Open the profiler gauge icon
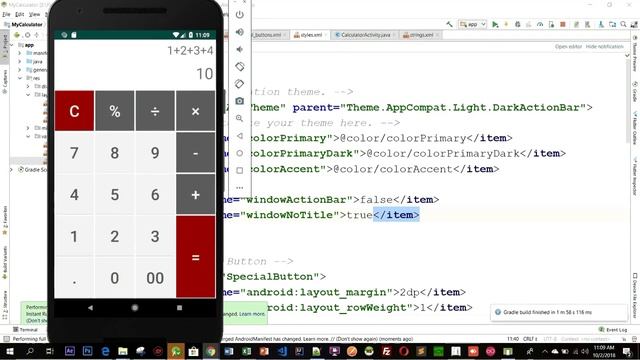This screenshot has height=360, width=640. pos(540,24)
